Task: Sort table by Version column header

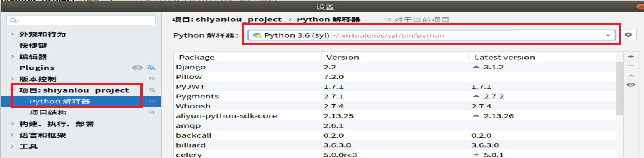Action: 395,57
